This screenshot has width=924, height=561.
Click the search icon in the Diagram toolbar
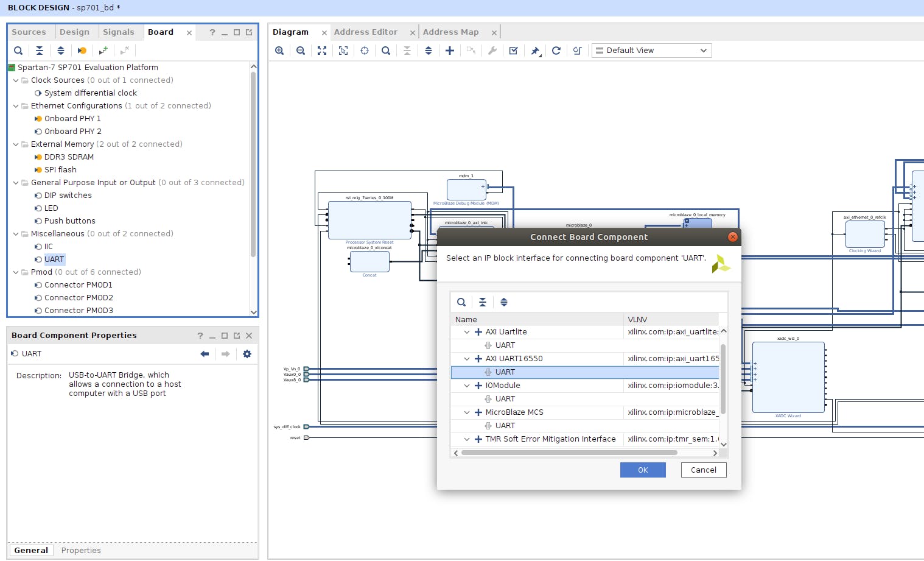(386, 51)
